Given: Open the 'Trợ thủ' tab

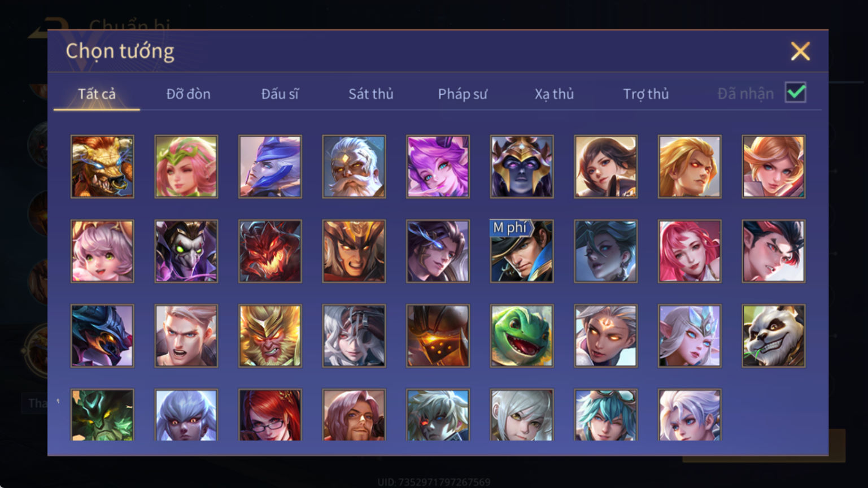Looking at the screenshot, I should click(646, 94).
